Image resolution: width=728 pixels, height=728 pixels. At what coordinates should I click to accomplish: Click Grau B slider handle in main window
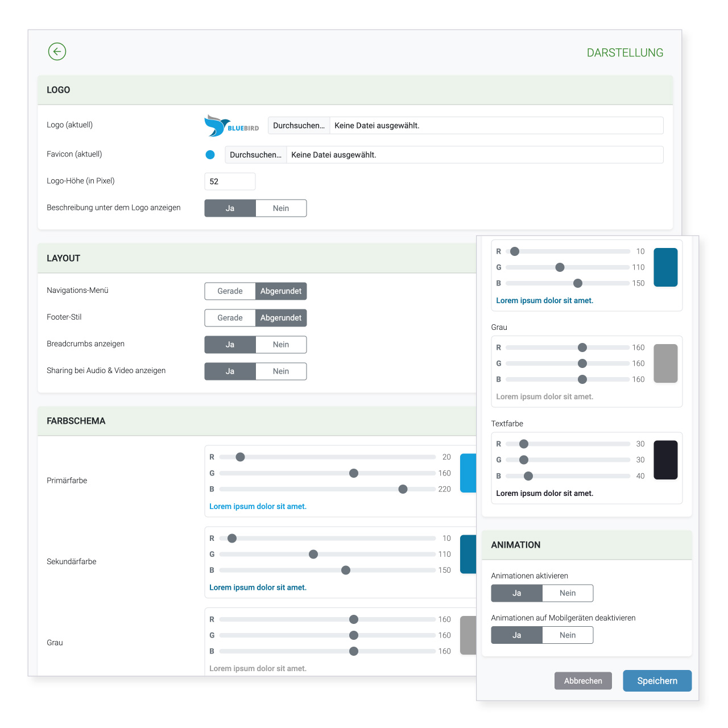click(x=354, y=651)
